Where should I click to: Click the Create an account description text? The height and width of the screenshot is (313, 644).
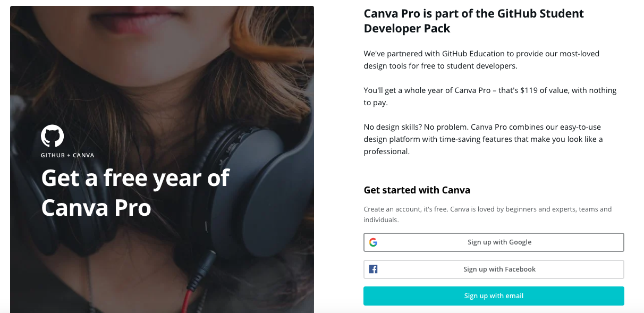point(487,215)
